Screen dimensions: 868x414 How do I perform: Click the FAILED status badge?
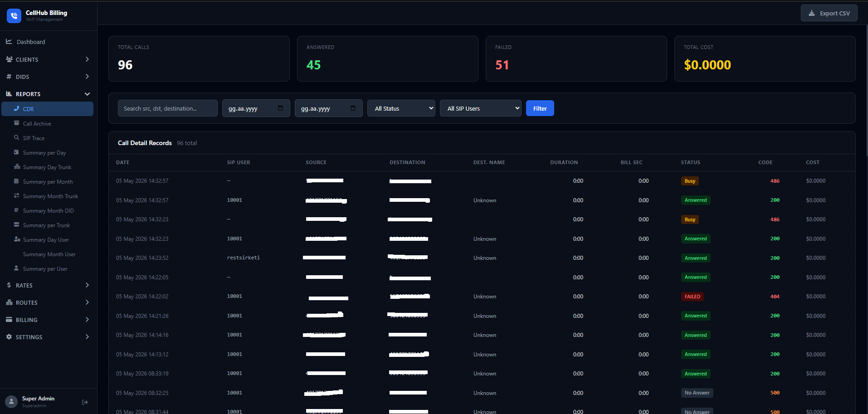(692, 297)
